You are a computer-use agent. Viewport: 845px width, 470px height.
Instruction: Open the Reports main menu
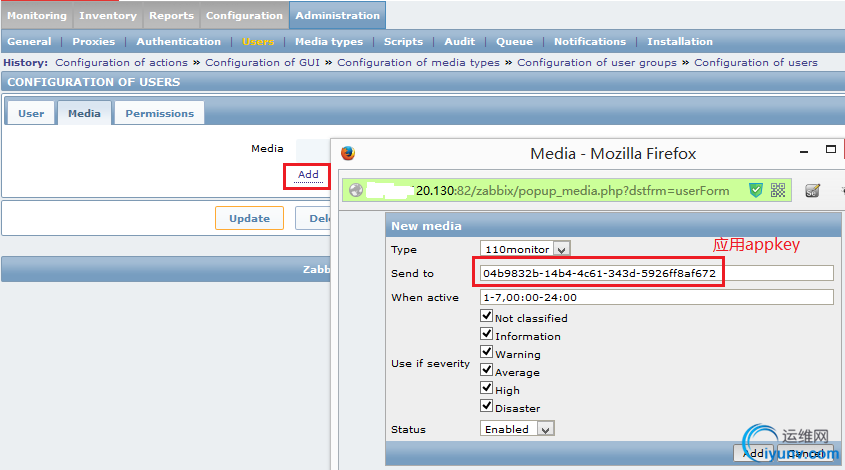(x=171, y=16)
